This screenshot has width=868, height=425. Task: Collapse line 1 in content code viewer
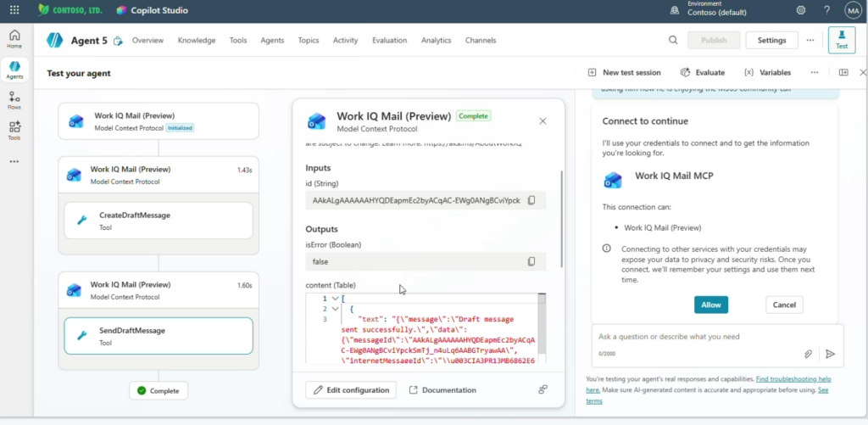[336, 299]
